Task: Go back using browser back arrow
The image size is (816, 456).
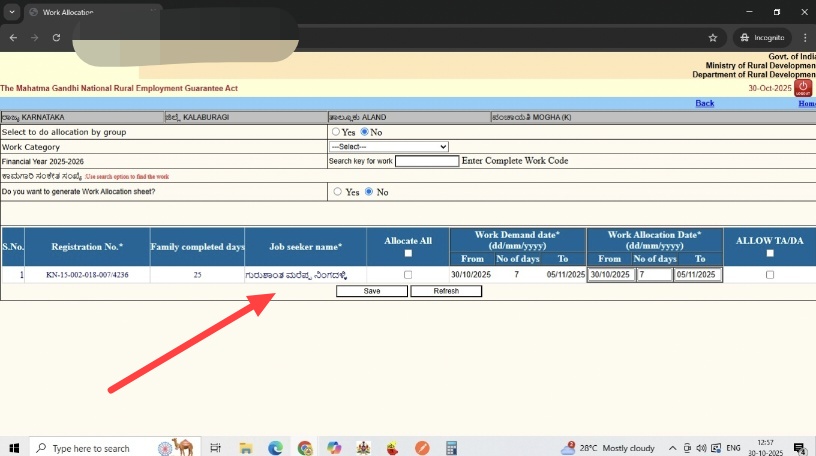Action: 12,37
